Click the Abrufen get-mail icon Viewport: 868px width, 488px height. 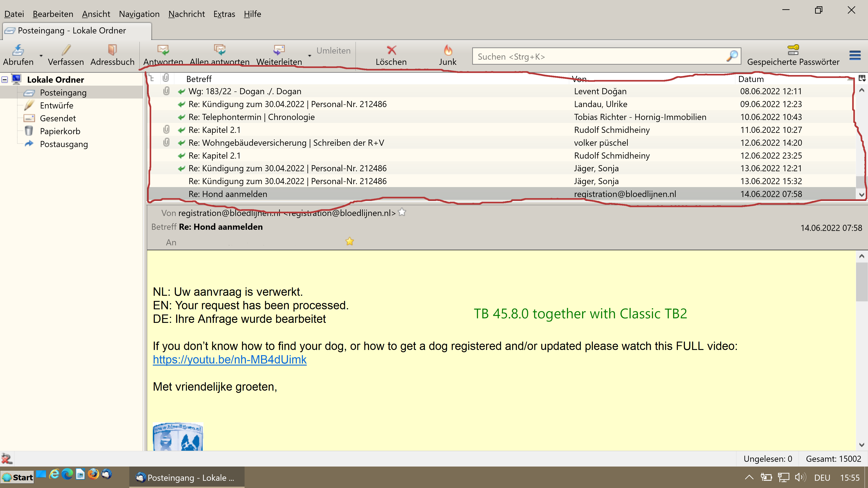coord(18,50)
